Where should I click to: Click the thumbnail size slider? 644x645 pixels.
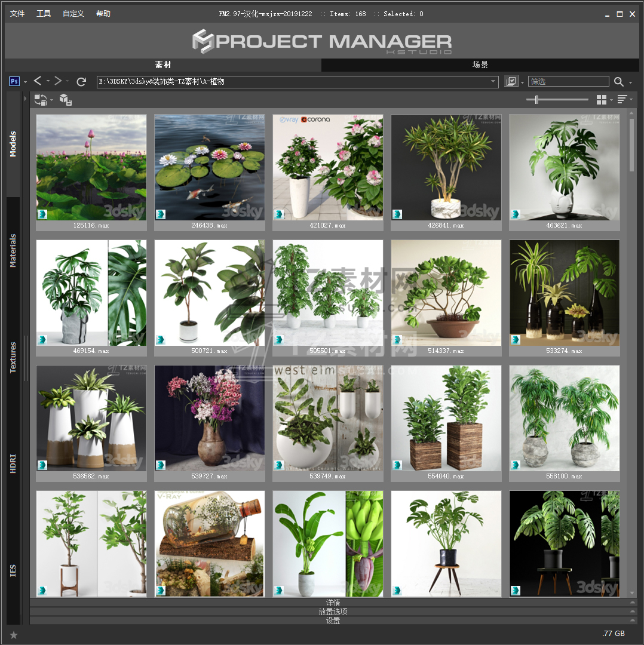point(557,100)
